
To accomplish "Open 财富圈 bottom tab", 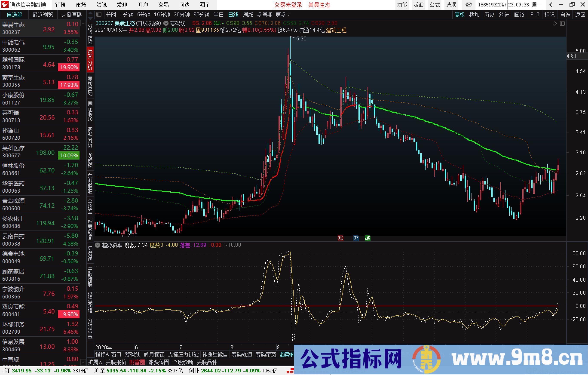I will (x=137, y=362).
